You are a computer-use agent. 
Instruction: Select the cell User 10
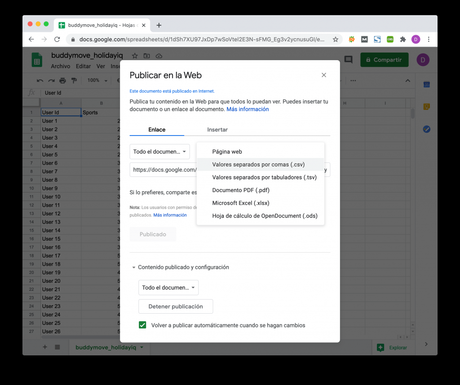[61, 197]
